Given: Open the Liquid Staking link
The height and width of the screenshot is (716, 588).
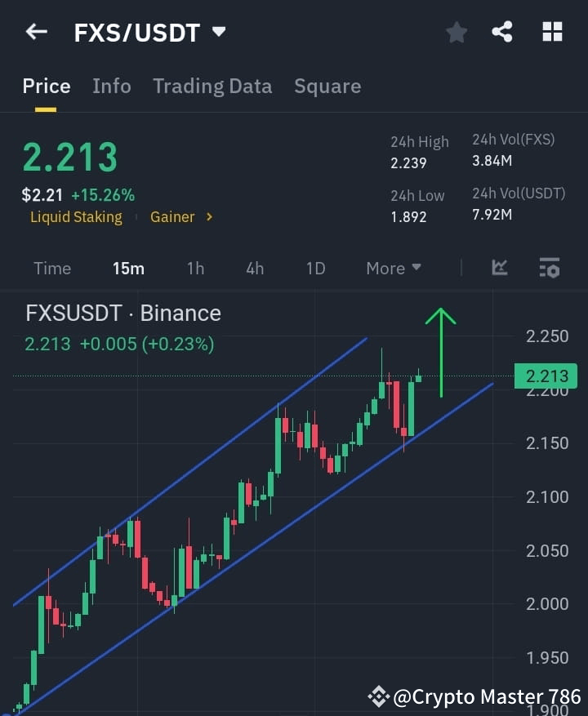Looking at the screenshot, I should click(76, 217).
